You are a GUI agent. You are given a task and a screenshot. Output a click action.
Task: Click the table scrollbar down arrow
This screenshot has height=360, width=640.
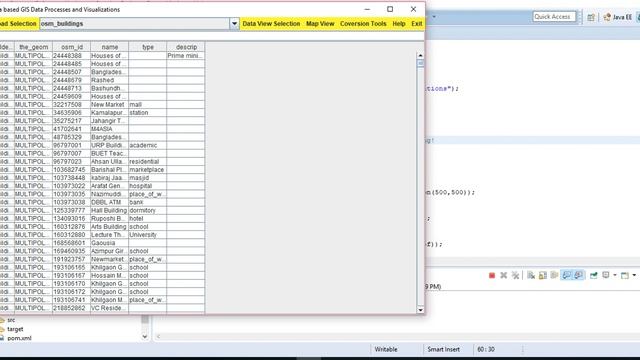point(420,310)
